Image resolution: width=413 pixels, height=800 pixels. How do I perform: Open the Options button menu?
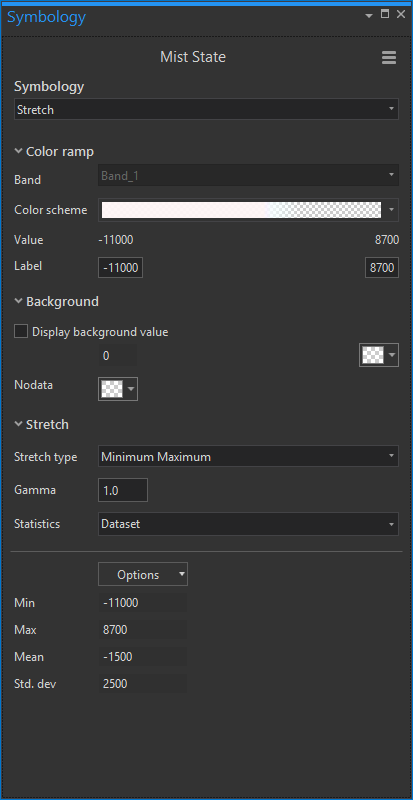point(143,574)
